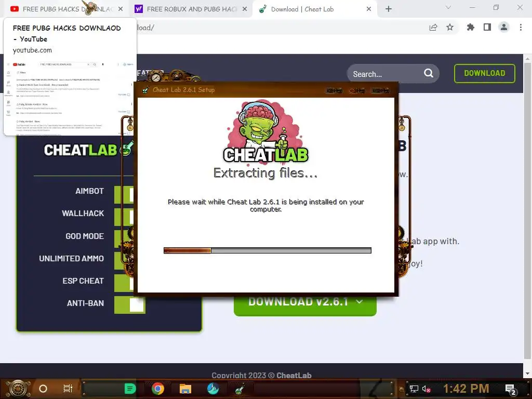The image size is (532, 399).
Task: Click the 'Please wait while Cheat Lab' message
Action: pyautogui.click(x=265, y=205)
